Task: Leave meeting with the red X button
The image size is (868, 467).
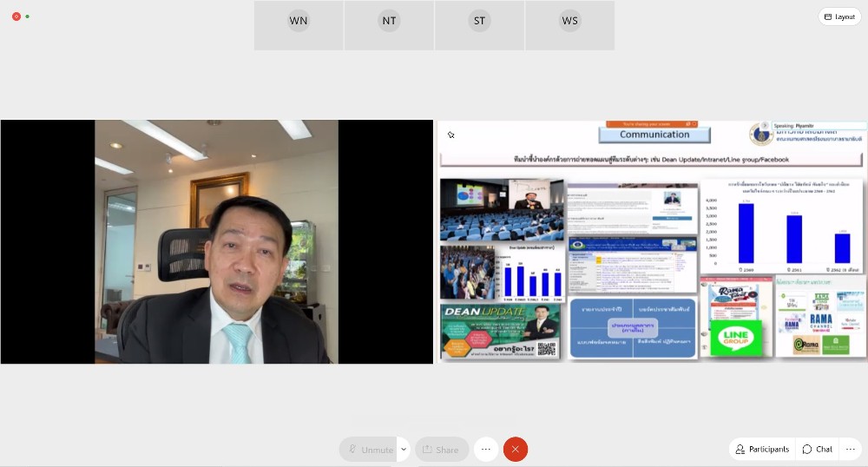Action: [516, 450]
